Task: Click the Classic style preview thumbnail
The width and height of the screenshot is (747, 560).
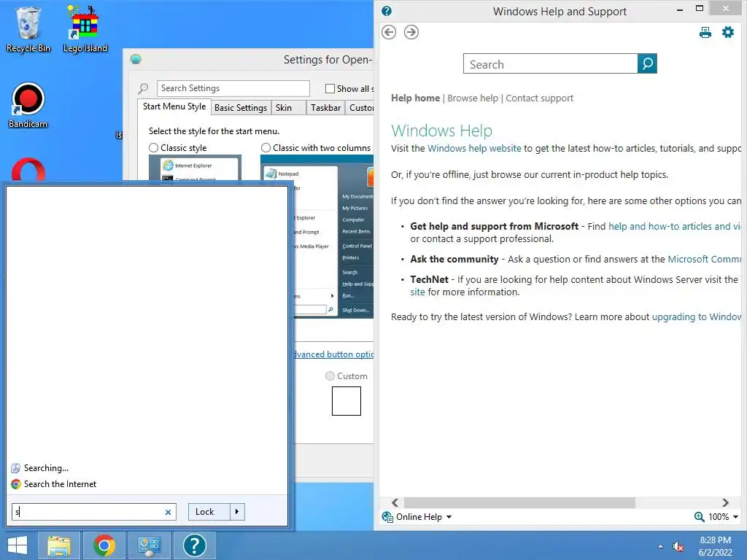Action: click(x=195, y=168)
